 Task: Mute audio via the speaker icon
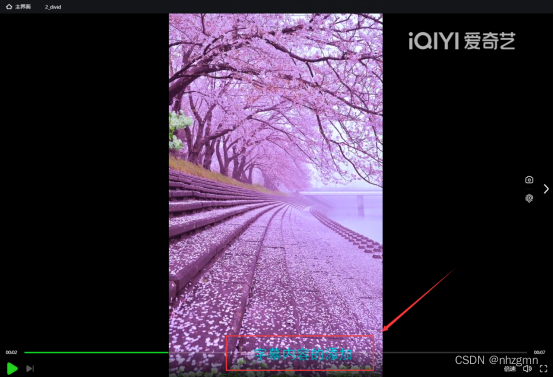(x=528, y=369)
